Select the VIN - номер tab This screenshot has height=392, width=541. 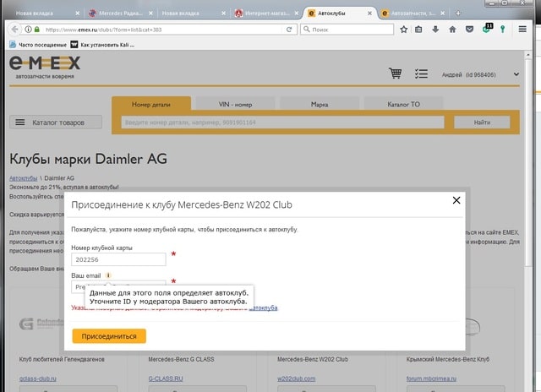click(x=235, y=104)
